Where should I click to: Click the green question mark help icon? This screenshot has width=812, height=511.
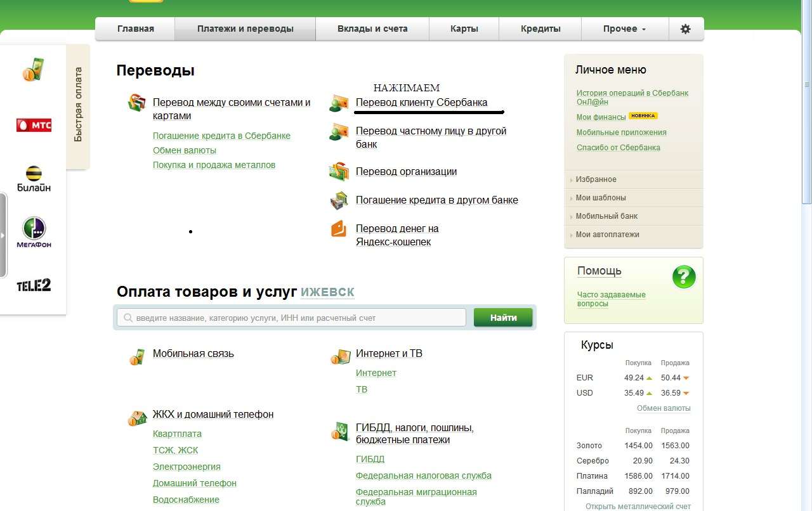coord(684,277)
